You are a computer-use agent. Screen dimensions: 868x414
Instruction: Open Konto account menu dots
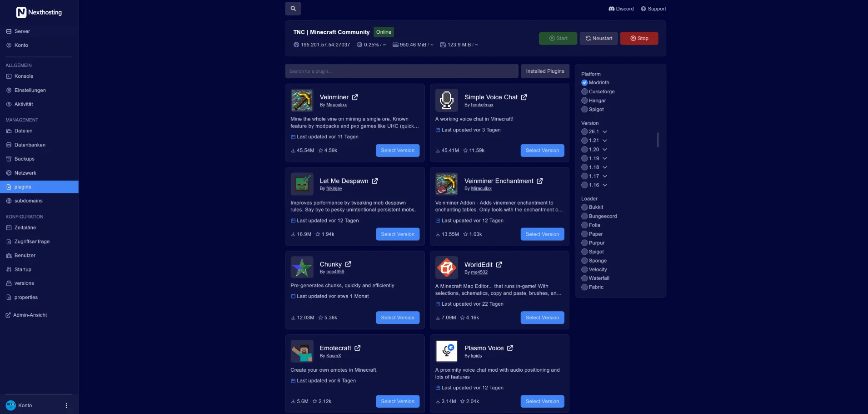pyautogui.click(x=66, y=405)
